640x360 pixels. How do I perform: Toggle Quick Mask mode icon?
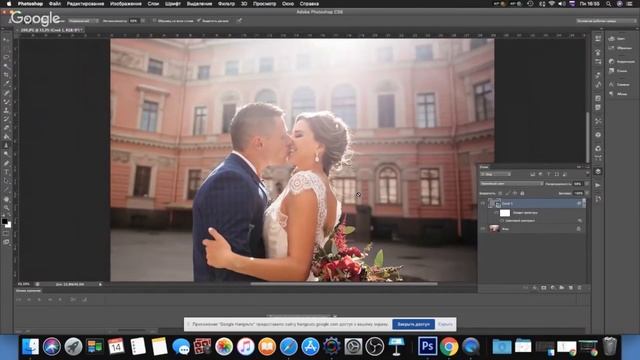(x=6, y=233)
